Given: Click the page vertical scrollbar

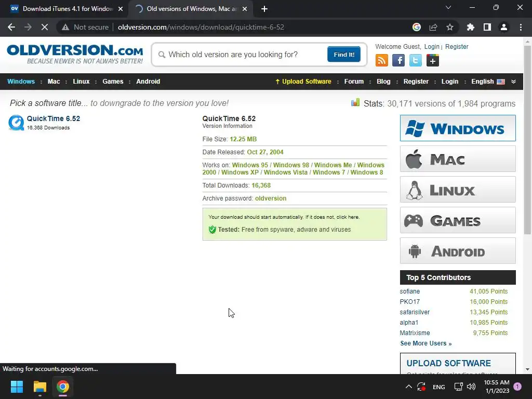Looking at the screenshot, I should click(x=527, y=140).
